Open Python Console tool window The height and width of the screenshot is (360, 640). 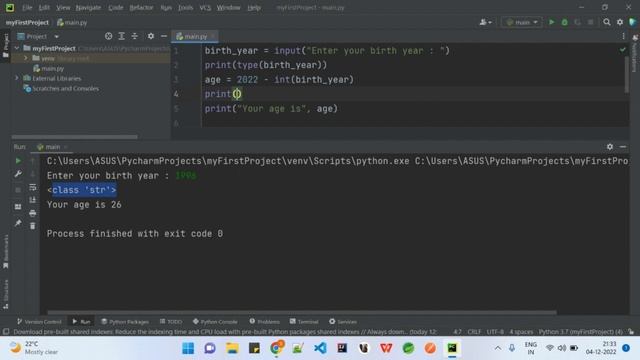215,322
